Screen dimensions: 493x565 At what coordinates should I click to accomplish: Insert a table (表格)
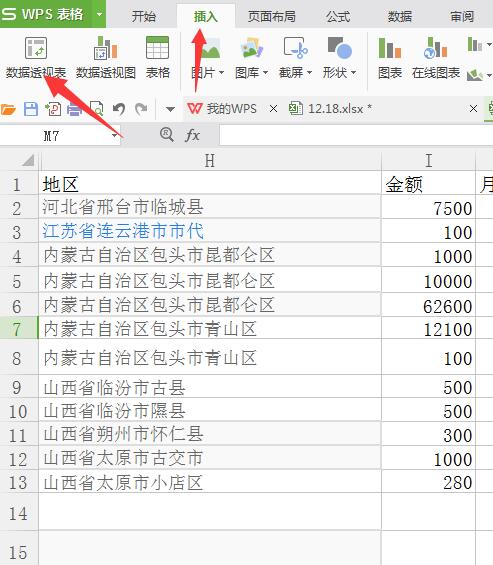tap(157, 57)
